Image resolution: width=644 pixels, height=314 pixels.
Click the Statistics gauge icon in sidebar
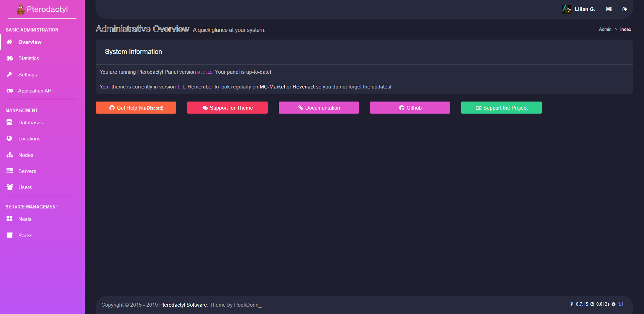pos(10,58)
